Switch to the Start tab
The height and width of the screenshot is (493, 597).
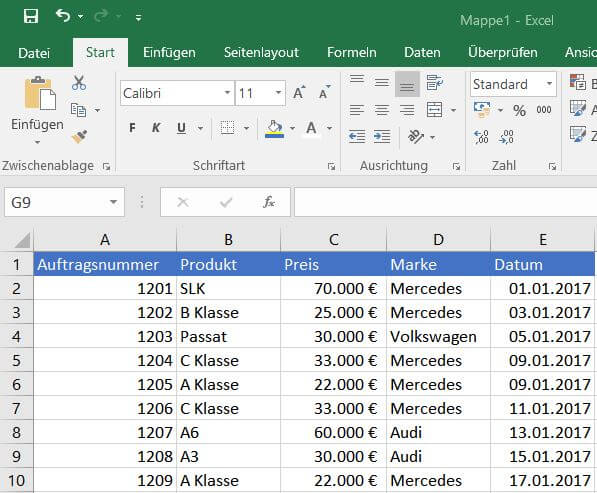100,53
